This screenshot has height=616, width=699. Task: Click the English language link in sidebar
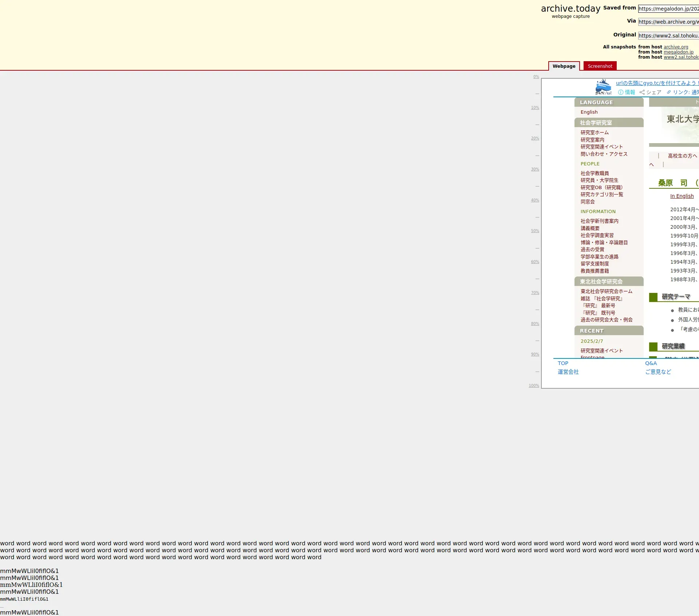pos(589,112)
